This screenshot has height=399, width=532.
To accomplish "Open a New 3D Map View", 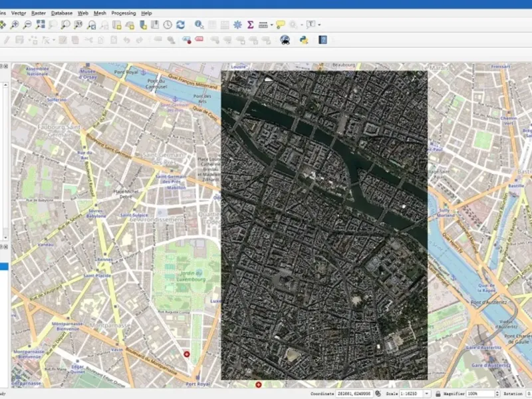I will point(130,25).
